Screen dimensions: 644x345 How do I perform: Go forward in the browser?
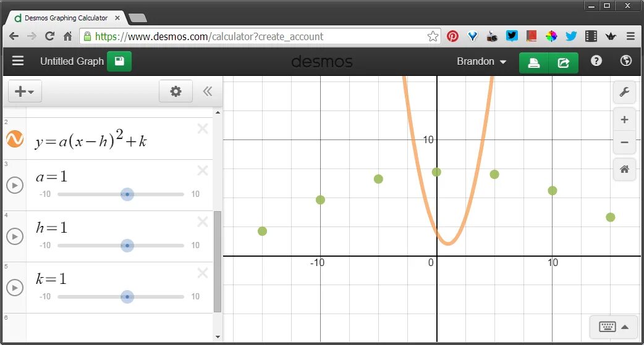(x=32, y=36)
